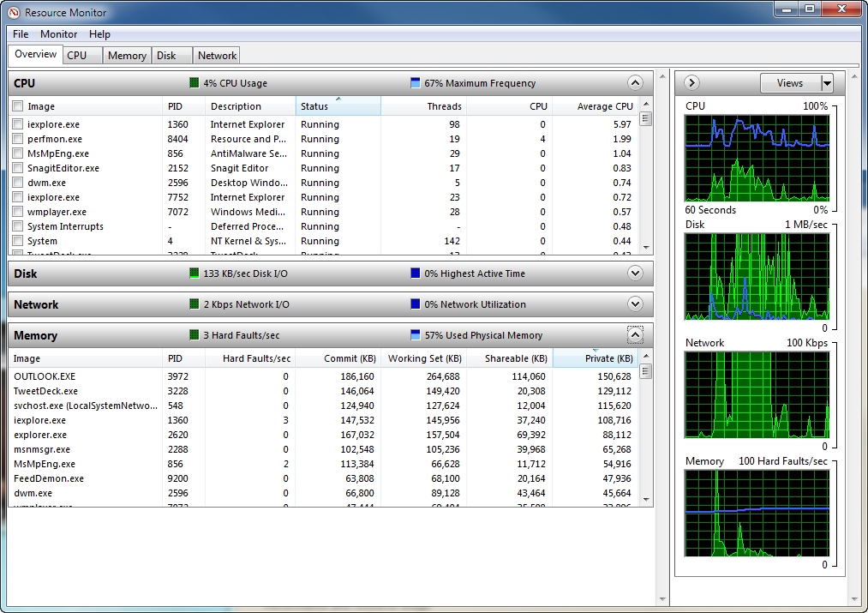
Task: Open the Monitor menu
Action: 58,34
